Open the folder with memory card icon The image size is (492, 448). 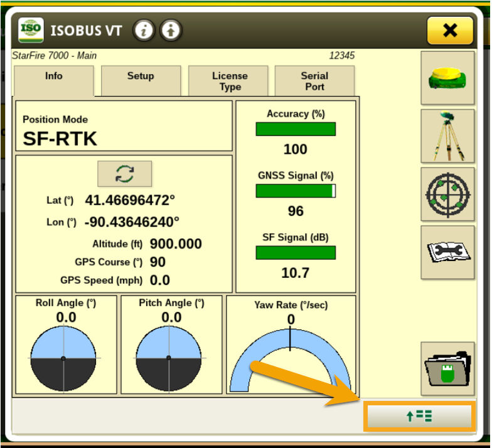447,369
